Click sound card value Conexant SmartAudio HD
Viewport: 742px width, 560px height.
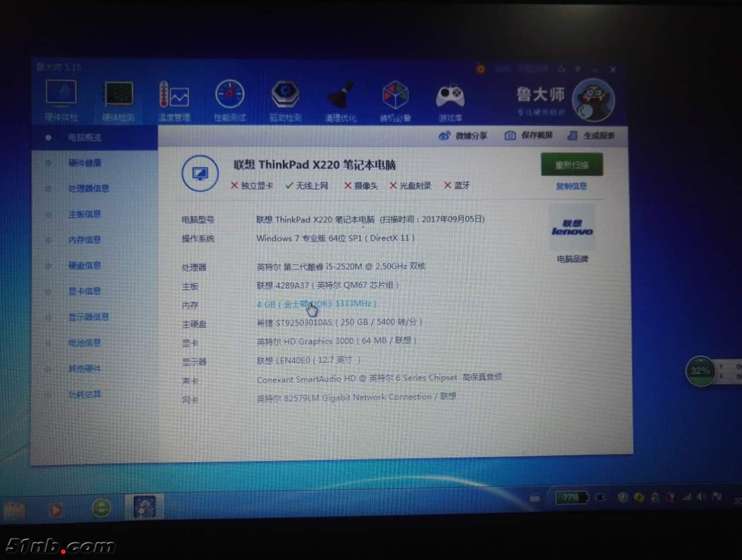pos(379,378)
